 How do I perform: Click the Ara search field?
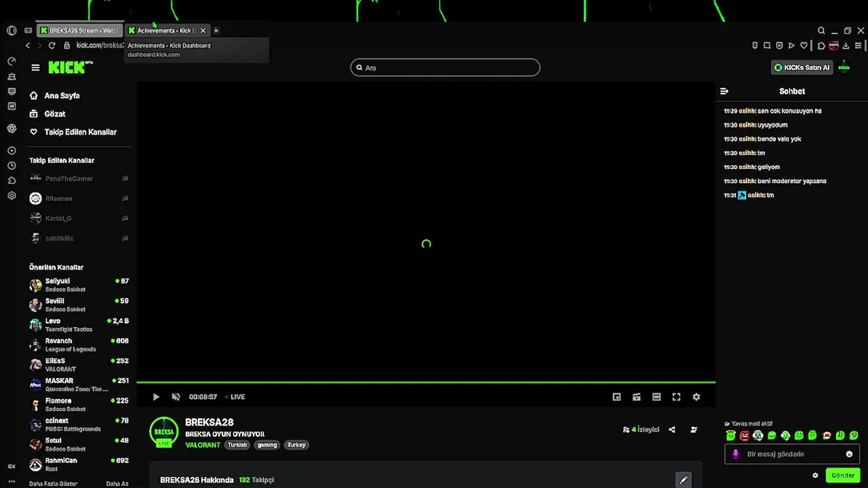pos(445,68)
